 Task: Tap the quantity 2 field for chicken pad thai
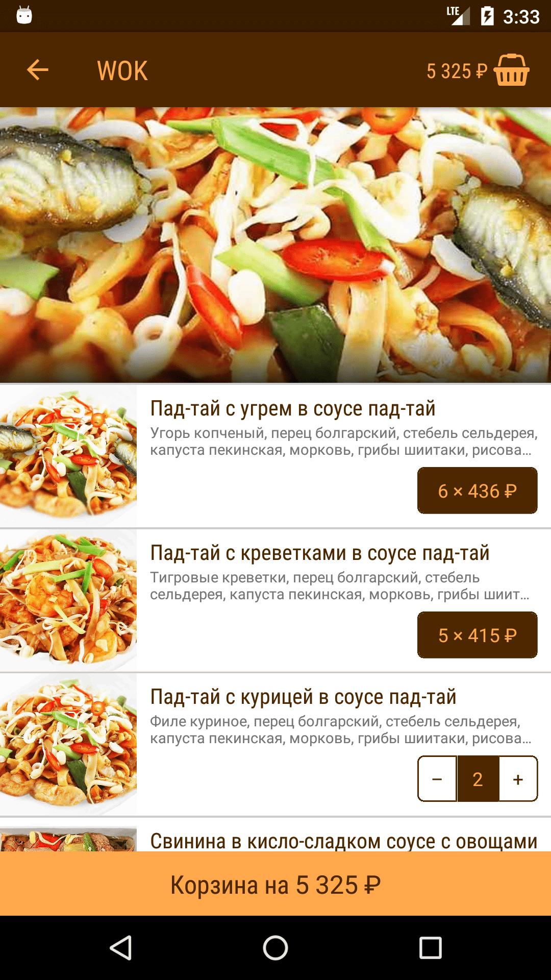[x=478, y=779]
